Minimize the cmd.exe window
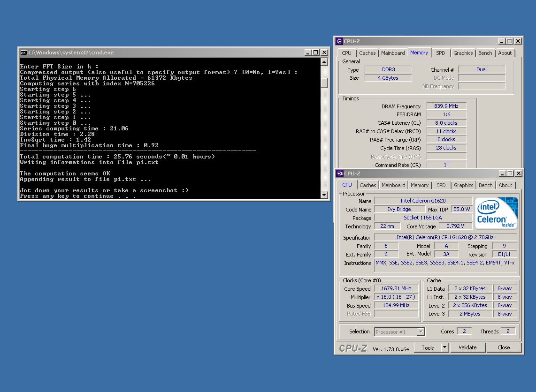The width and height of the screenshot is (536, 392). click(x=307, y=53)
